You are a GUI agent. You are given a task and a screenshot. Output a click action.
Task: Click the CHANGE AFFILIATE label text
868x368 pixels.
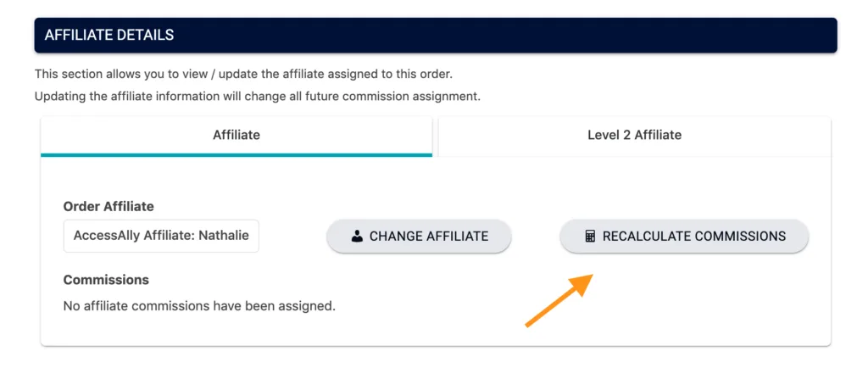pyautogui.click(x=429, y=237)
